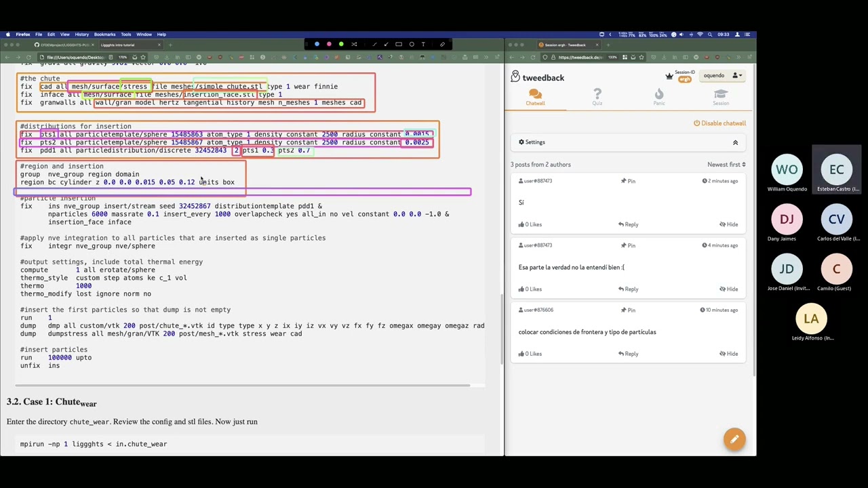Choose the text annotation tool
The image size is (868, 488).
coord(423,45)
